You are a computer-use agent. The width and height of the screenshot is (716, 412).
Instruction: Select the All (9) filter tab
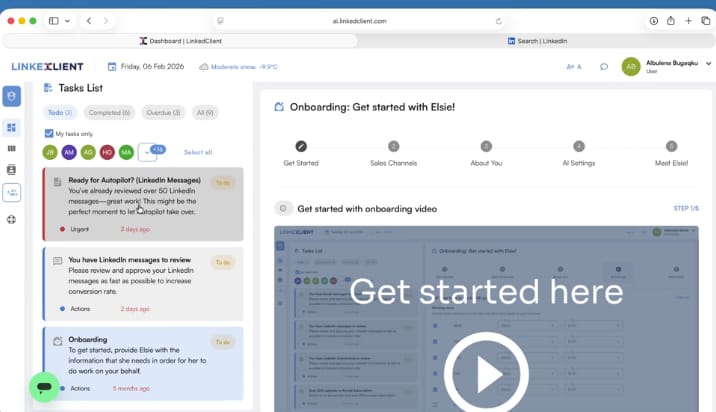pyautogui.click(x=205, y=112)
